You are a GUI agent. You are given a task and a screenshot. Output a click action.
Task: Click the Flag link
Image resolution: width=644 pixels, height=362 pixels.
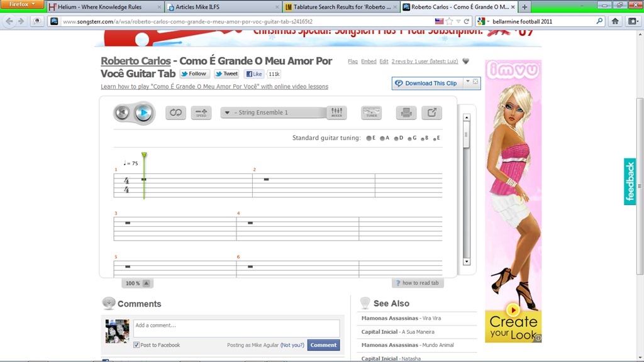(x=352, y=61)
